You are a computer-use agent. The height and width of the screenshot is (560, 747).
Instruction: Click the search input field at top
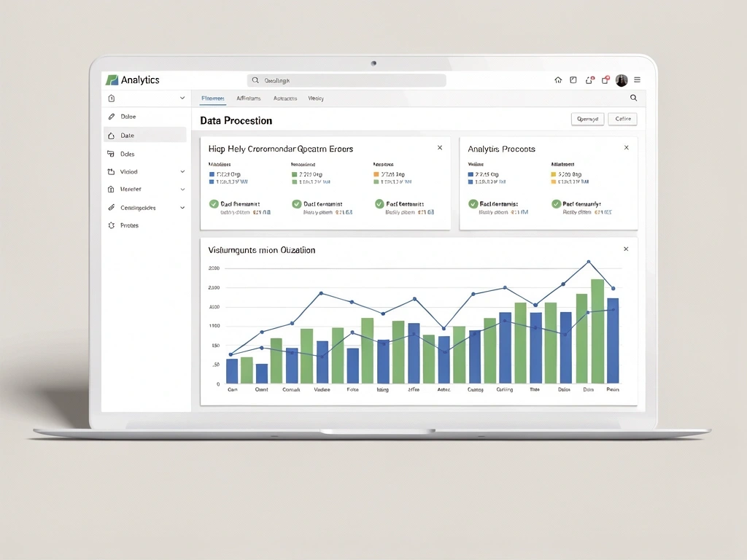[347, 80]
